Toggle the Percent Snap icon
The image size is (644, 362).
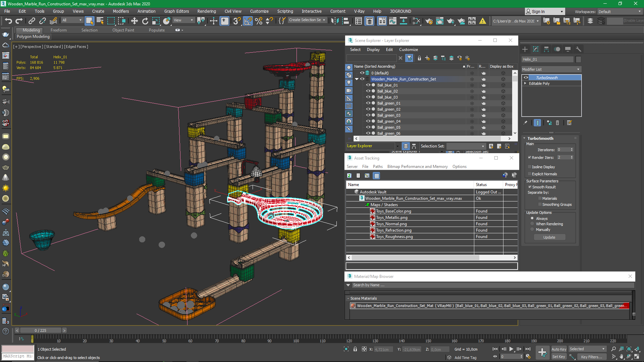[x=259, y=21]
